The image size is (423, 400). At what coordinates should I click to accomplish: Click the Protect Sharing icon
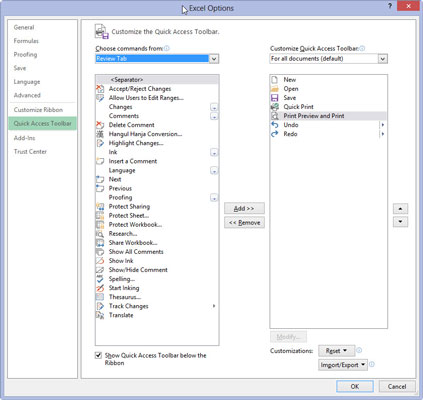click(100, 206)
